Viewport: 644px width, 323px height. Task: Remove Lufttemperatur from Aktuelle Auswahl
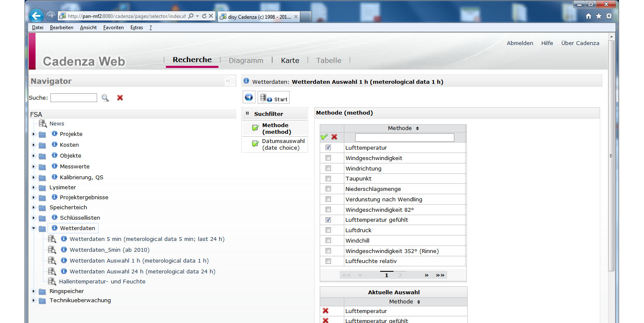pyautogui.click(x=326, y=311)
